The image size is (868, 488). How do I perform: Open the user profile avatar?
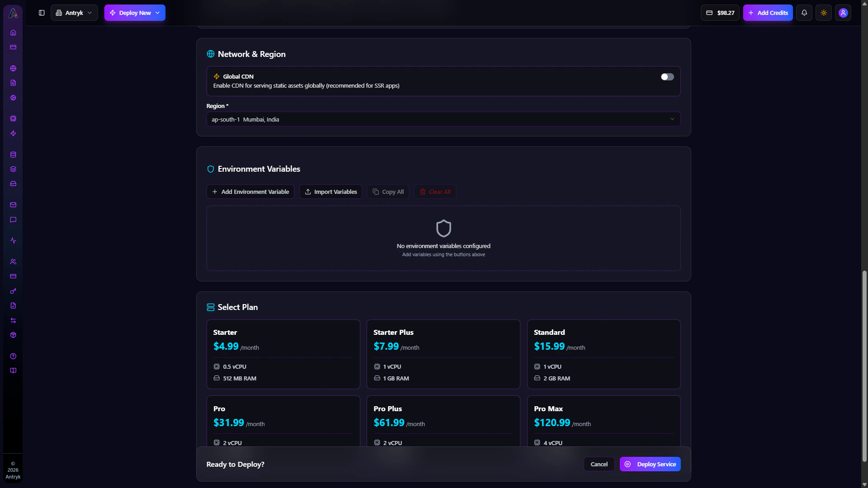tap(843, 13)
